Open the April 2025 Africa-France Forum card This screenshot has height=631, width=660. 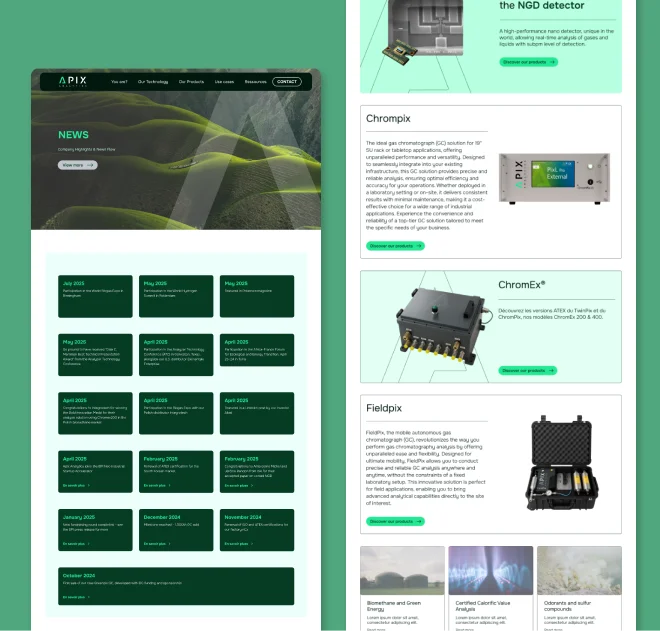coord(257,350)
